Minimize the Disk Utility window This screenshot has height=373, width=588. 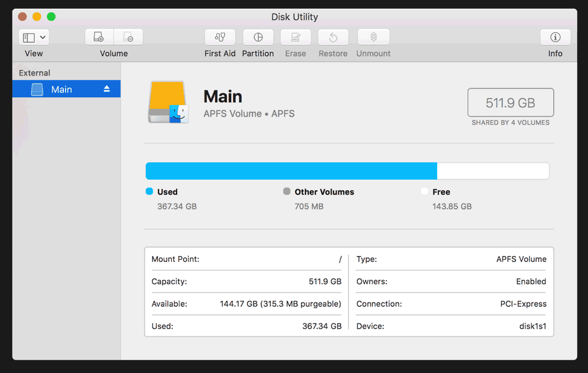click(37, 16)
